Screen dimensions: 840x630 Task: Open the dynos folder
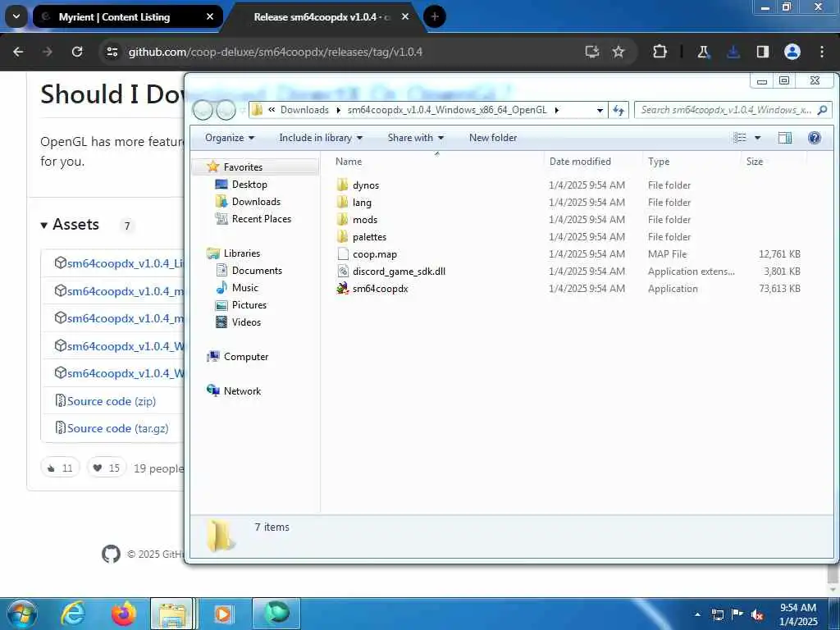pyautogui.click(x=365, y=185)
